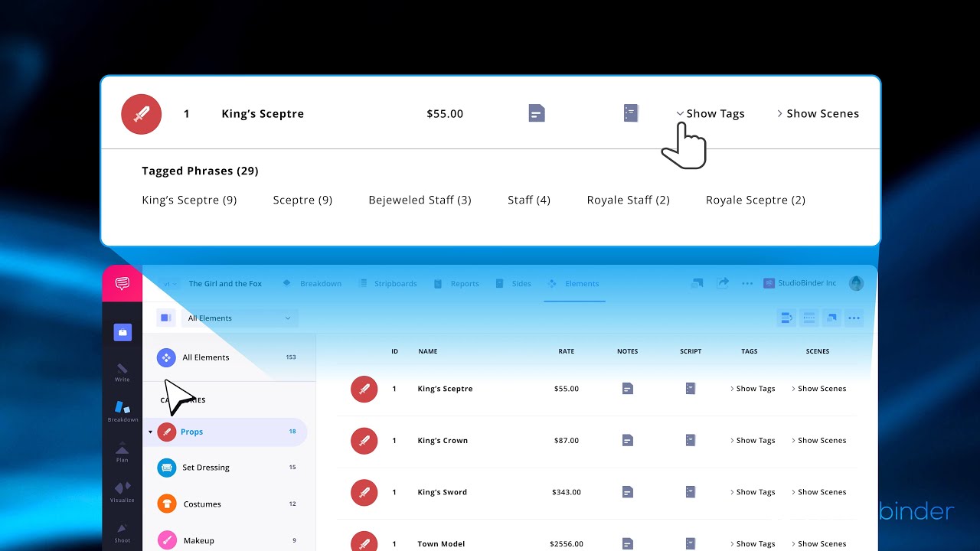This screenshot has width=980, height=551.
Task: Switch to the Breakdown tab in top navigation
Action: click(x=312, y=283)
